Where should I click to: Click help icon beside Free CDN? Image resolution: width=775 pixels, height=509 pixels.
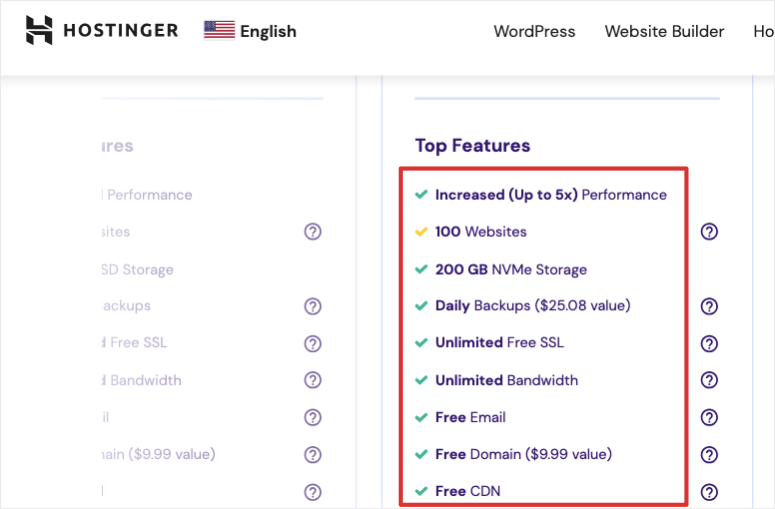click(709, 492)
